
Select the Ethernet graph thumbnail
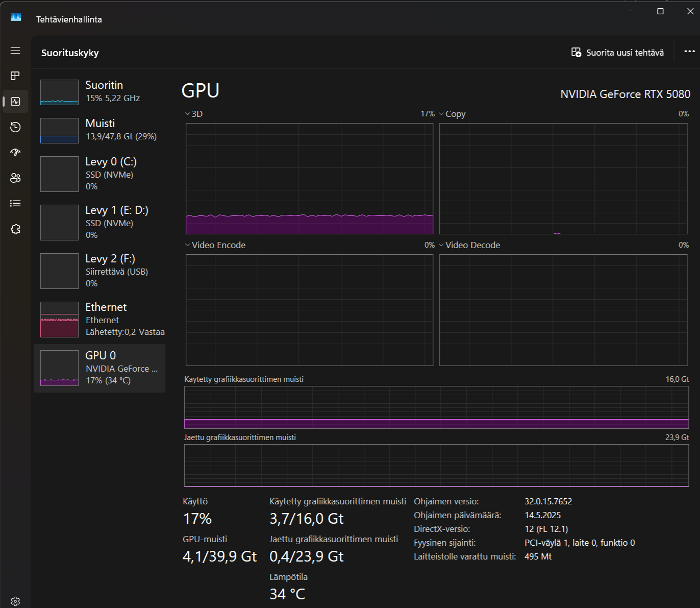coord(60,320)
